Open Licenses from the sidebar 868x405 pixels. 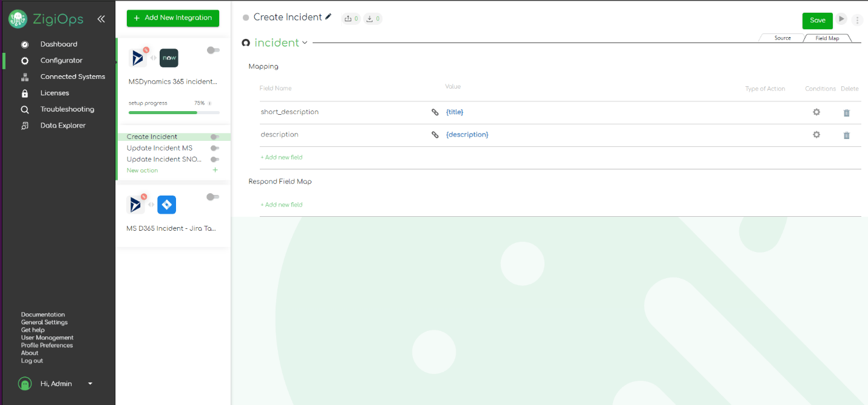[55, 94]
